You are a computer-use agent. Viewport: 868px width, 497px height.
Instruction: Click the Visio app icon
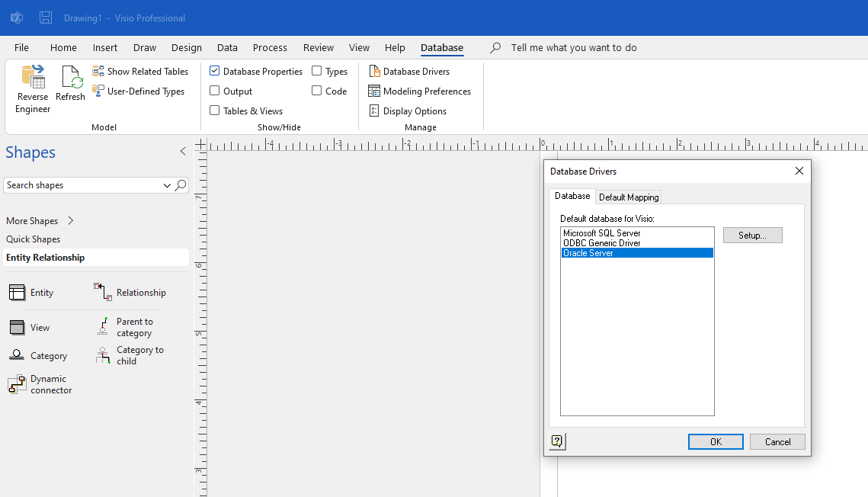pos(17,18)
